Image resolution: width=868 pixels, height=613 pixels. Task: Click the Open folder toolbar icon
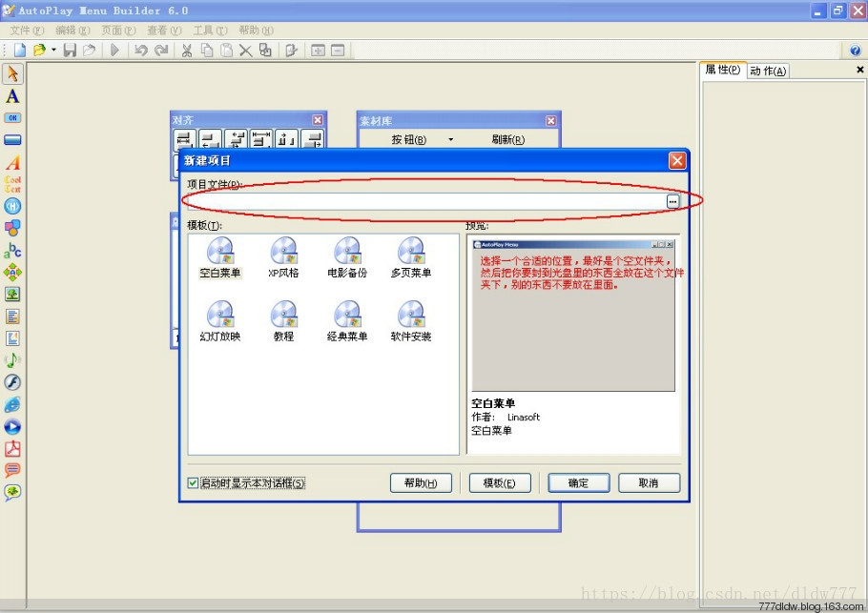(39, 51)
